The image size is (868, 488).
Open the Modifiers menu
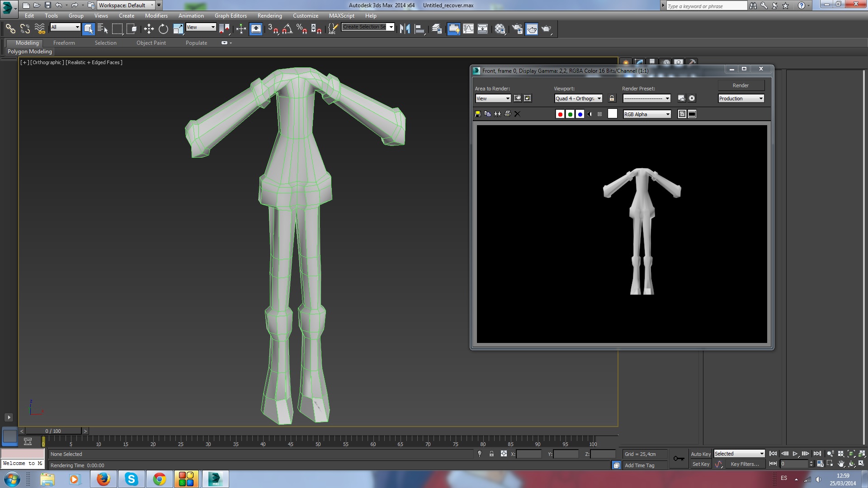(156, 16)
